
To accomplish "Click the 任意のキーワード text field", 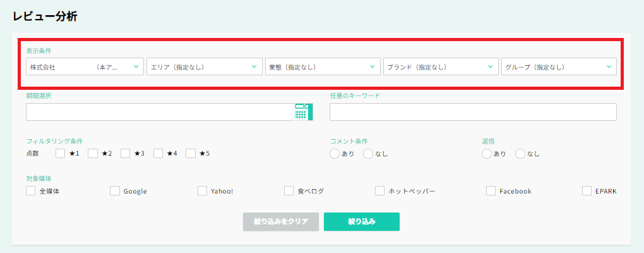I will pyautogui.click(x=472, y=112).
